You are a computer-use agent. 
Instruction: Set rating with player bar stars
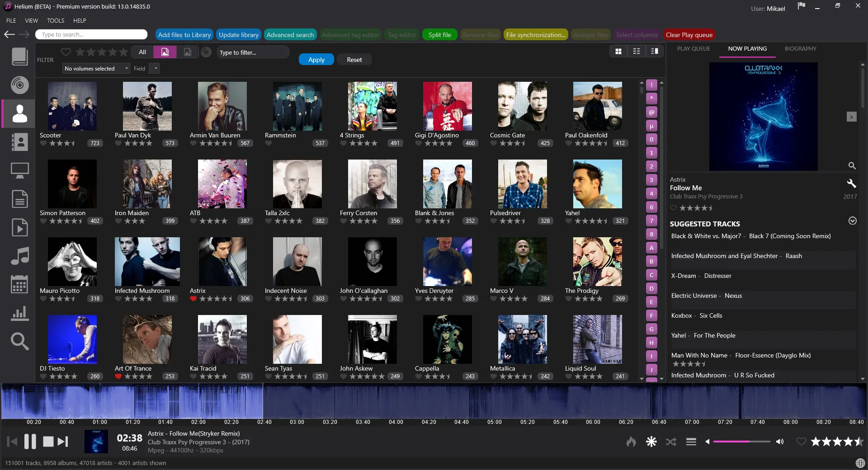tap(837, 442)
